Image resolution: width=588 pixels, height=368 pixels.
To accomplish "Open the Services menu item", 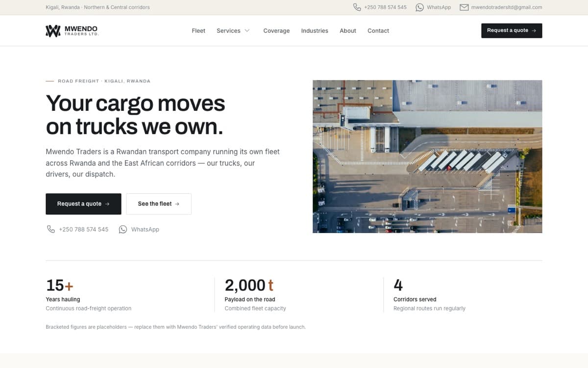I will tap(228, 30).
